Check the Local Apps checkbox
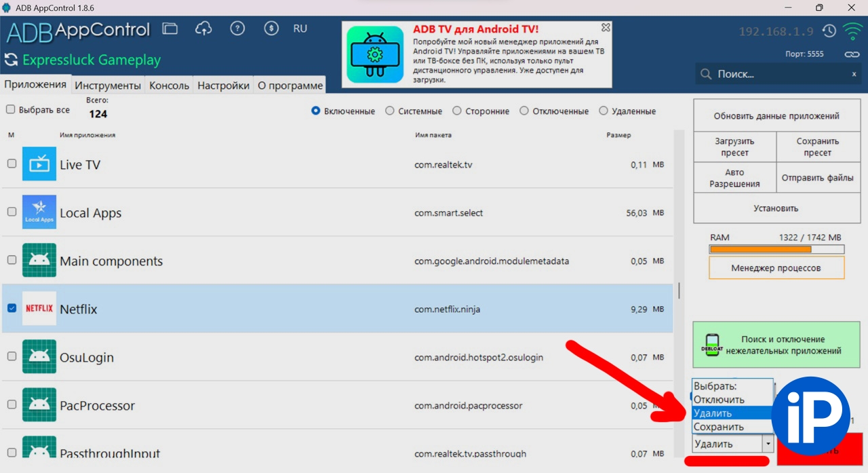The width and height of the screenshot is (868, 473). [x=12, y=212]
